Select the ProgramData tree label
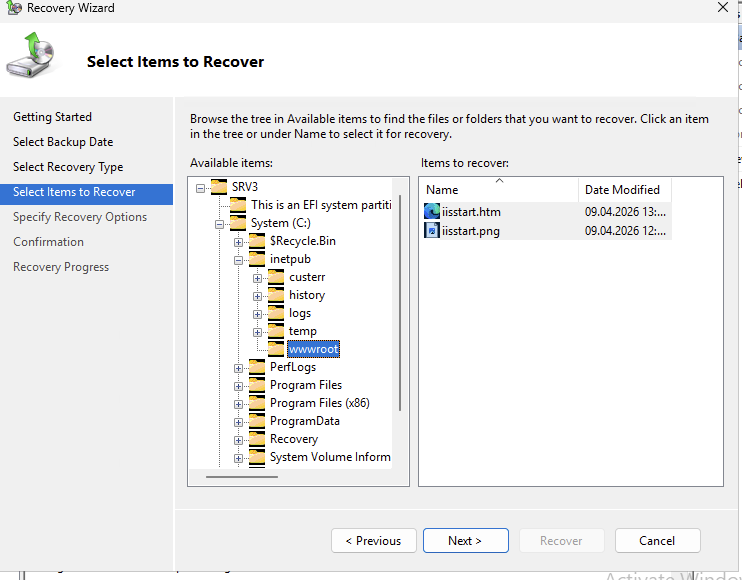This screenshot has height=580, width=742. click(x=305, y=421)
